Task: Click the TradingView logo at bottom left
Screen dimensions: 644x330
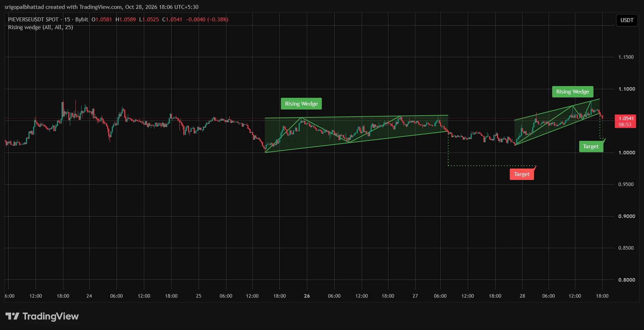Action: click(42, 316)
